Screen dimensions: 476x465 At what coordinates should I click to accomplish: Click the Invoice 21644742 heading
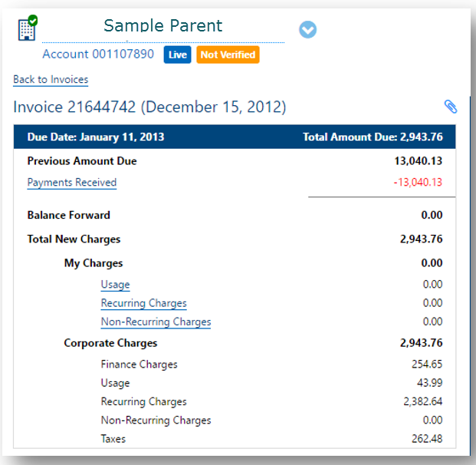[149, 107]
